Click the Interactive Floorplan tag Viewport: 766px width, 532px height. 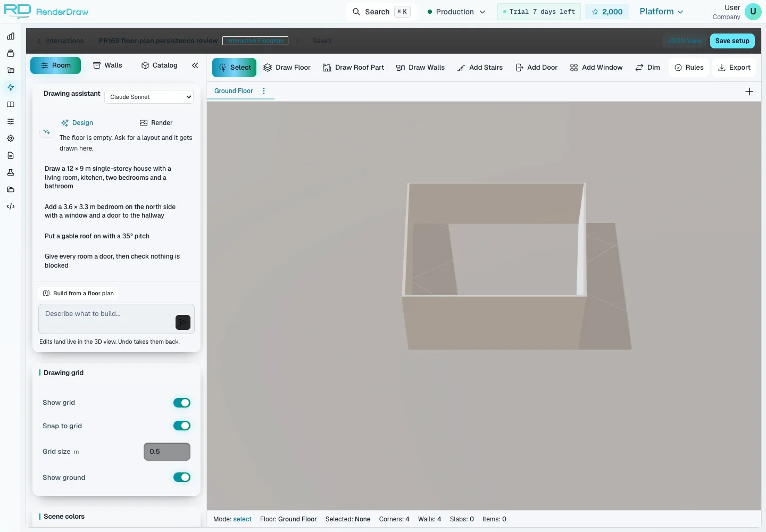point(255,41)
